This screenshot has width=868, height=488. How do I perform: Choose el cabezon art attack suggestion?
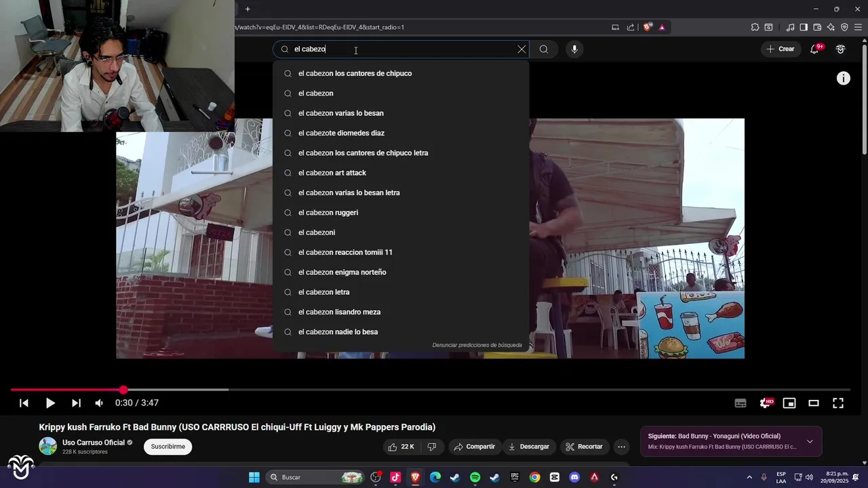pyautogui.click(x=401, y=173)
